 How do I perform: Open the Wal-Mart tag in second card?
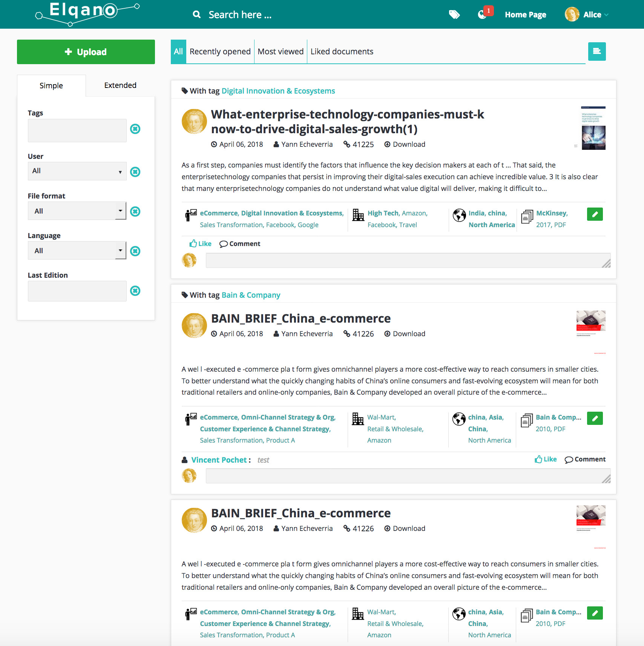[x=381, y=417]
